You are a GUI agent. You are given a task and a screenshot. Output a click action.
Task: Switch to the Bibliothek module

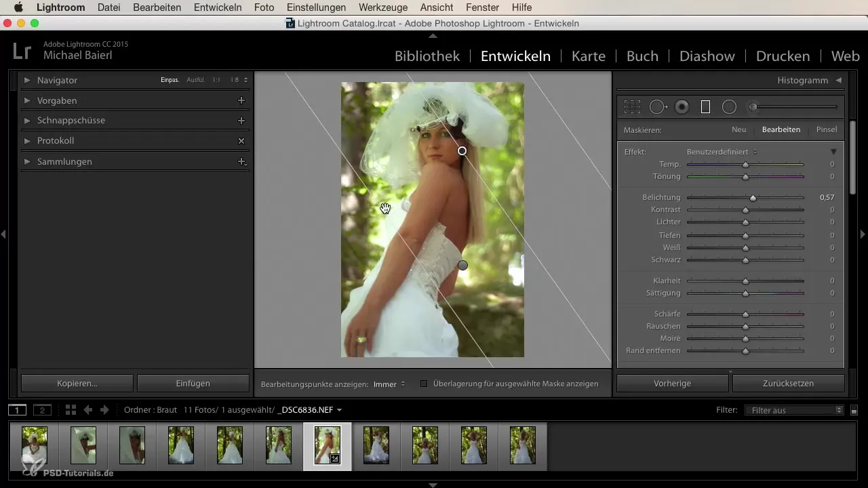[427, 56]
